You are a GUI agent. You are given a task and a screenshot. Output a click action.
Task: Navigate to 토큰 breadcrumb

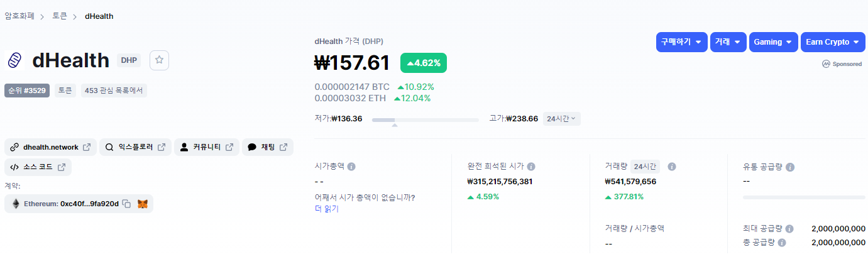(x=60, y=16)
